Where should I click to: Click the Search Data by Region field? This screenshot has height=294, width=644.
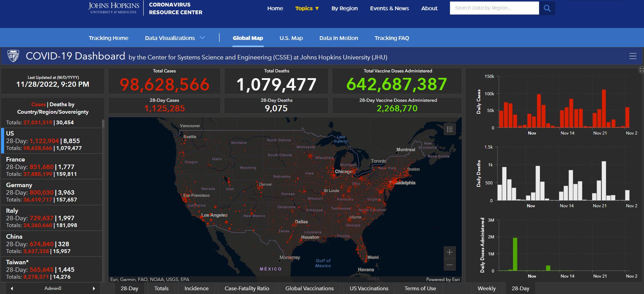tap(494, 8)
